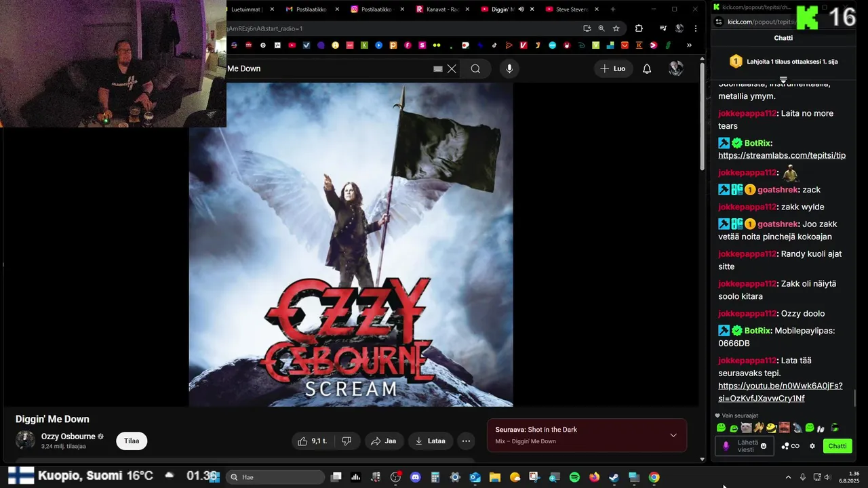
Task: Clear the YouTube search field with X
Action: (x=452, y=68)
